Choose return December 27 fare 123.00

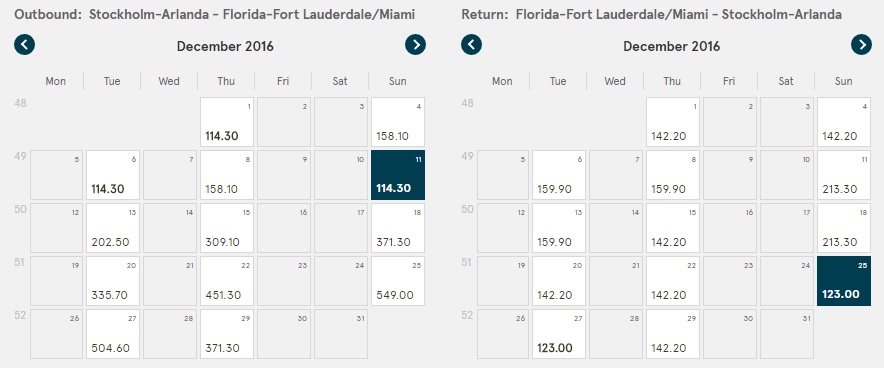point(559,334)
